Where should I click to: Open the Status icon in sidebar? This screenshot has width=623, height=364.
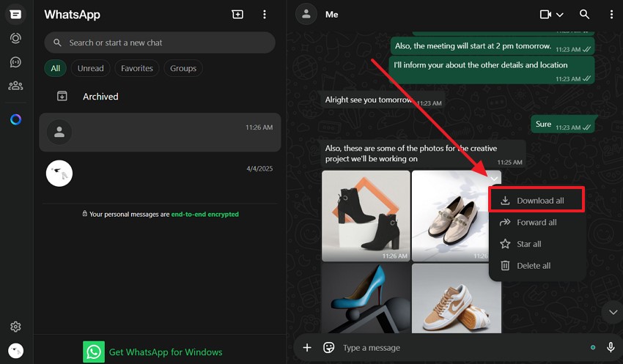click(x=15, y=38)
